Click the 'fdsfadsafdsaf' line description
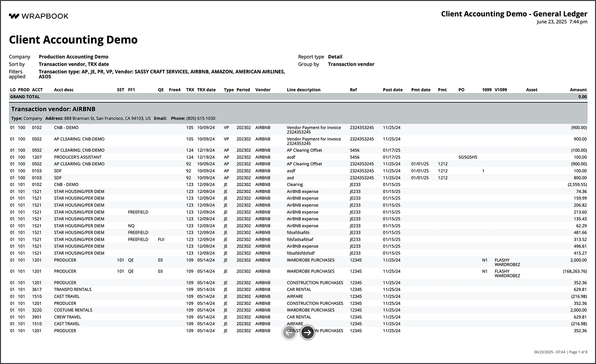Screen dimensions: 596x364 click(300, 239)
